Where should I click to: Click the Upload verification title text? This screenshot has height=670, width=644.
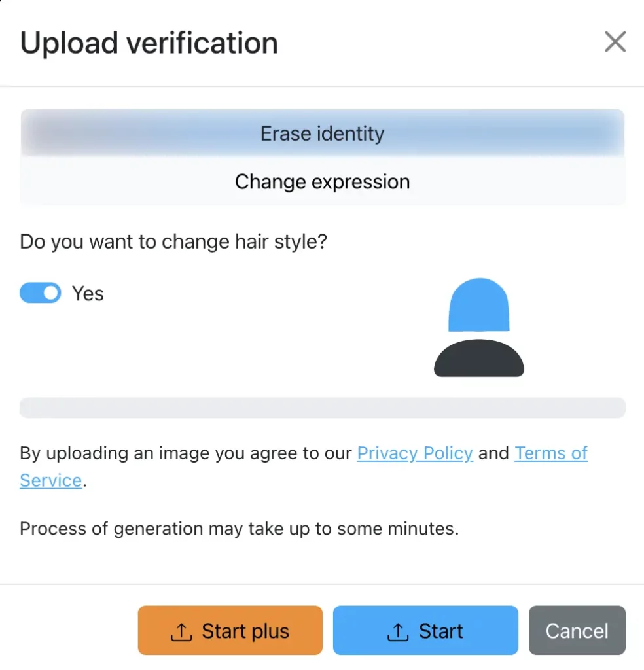(x=149, y=43)
